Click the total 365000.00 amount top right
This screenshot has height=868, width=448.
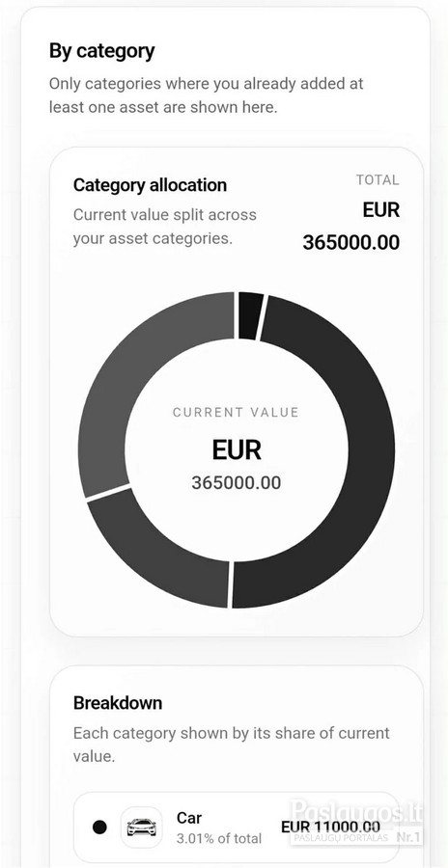click(x=351, y=242)
